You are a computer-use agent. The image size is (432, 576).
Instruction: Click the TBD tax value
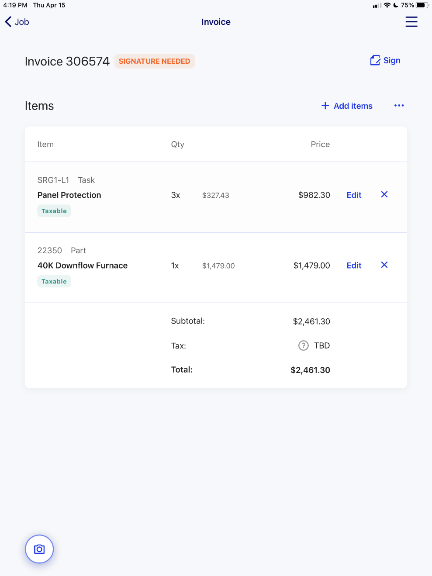322,346
